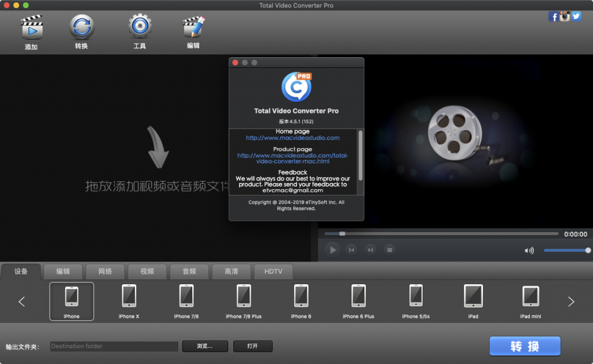Viewport: 593px width, 364px height.
Task: Click the Add (添加) clapperboard icon
Action: (32, 27)
